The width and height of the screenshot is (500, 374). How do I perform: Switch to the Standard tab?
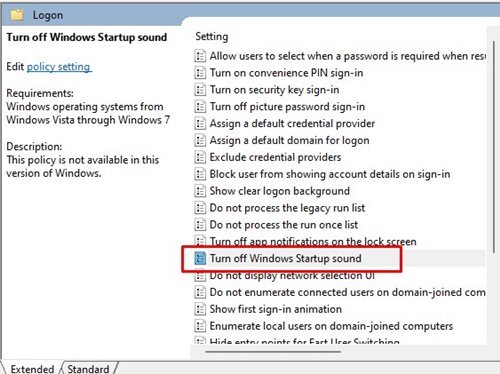[88, 369]
